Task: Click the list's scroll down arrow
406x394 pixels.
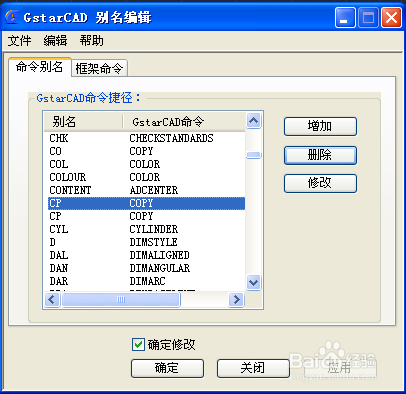Action: (254, 283)
